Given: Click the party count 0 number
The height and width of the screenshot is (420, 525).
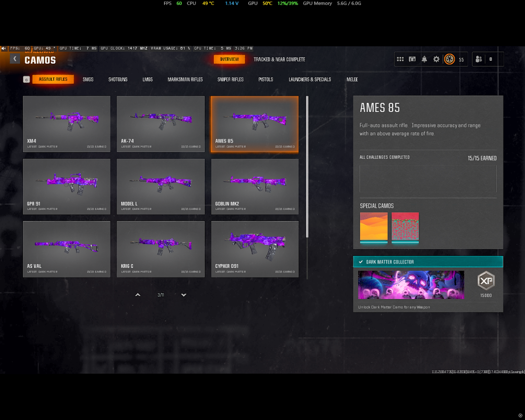Looking at the screenshot, I should coord(491,59).
